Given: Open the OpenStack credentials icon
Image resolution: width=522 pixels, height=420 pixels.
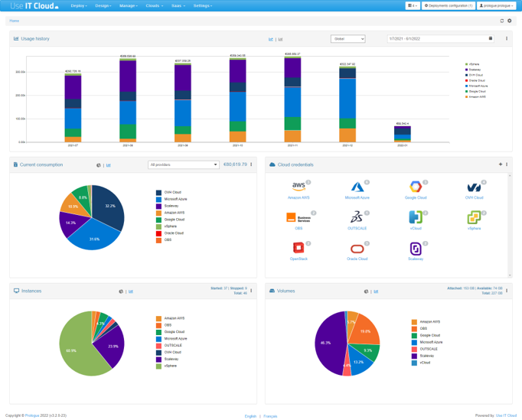Looking at the screenshot, I should pos(299,248).
